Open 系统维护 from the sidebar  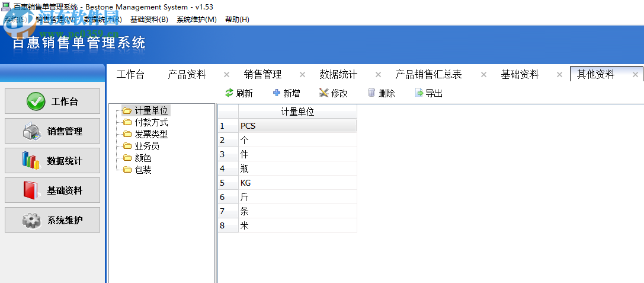tap(52, 220)
